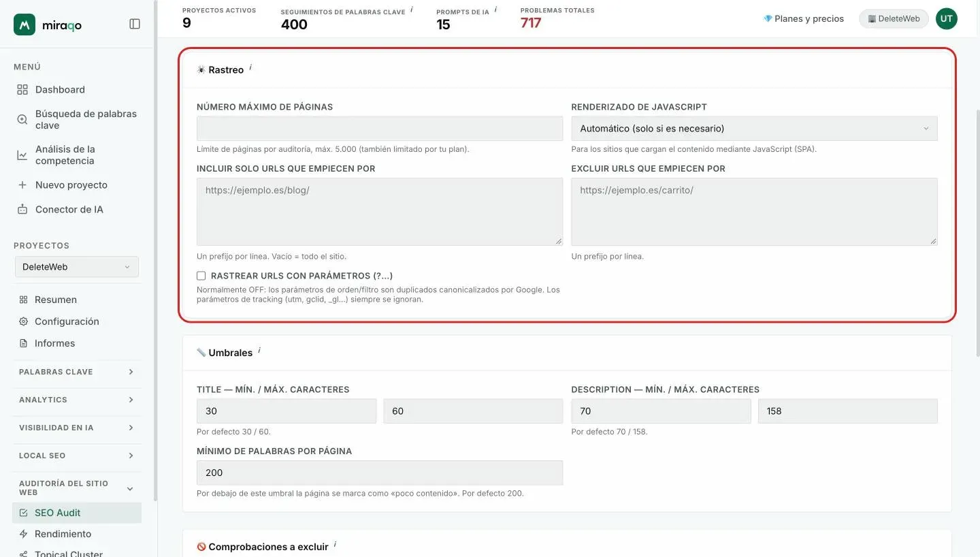Click the info icon next to Prompts de IA
980x557 pixels.
[x=495, y=10]
